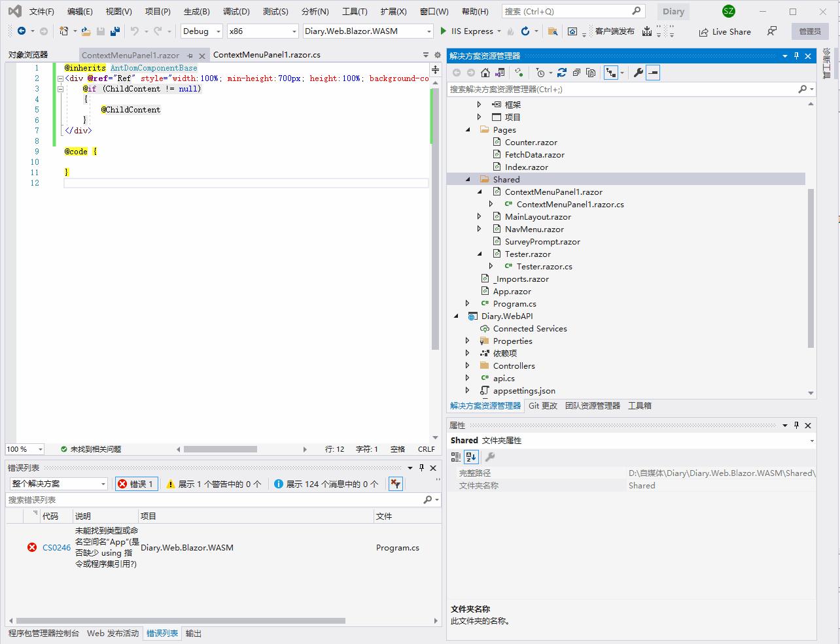Click the save all icon
The width and height of the screenshot is (840, 644).
coord(115,31)
